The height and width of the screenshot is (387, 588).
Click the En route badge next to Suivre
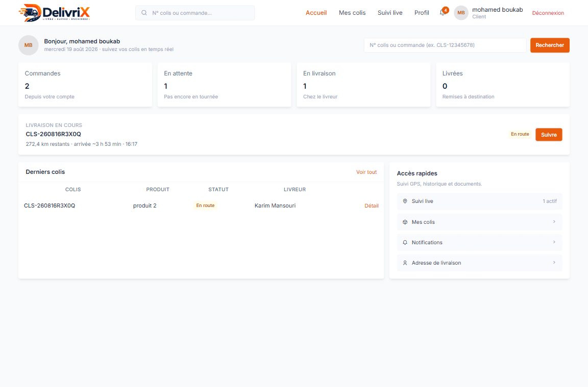[520, 134]
